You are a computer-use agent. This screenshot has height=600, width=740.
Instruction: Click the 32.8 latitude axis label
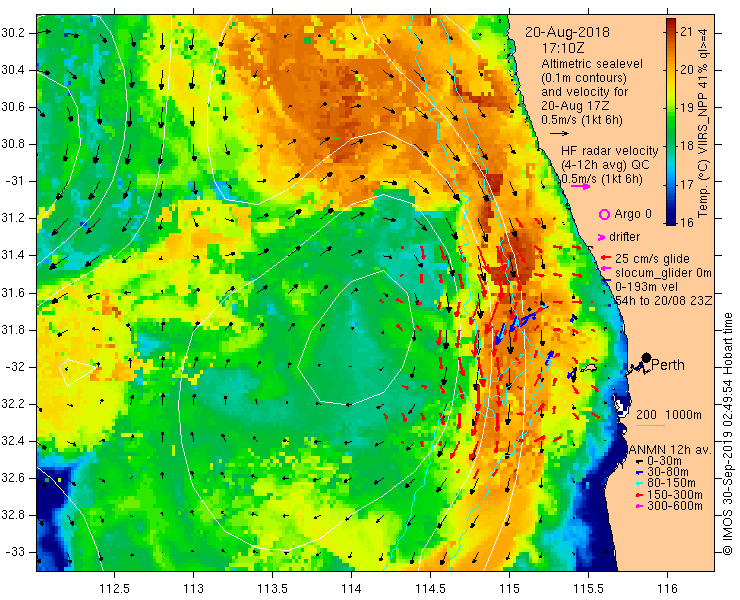tap(12, 515)
